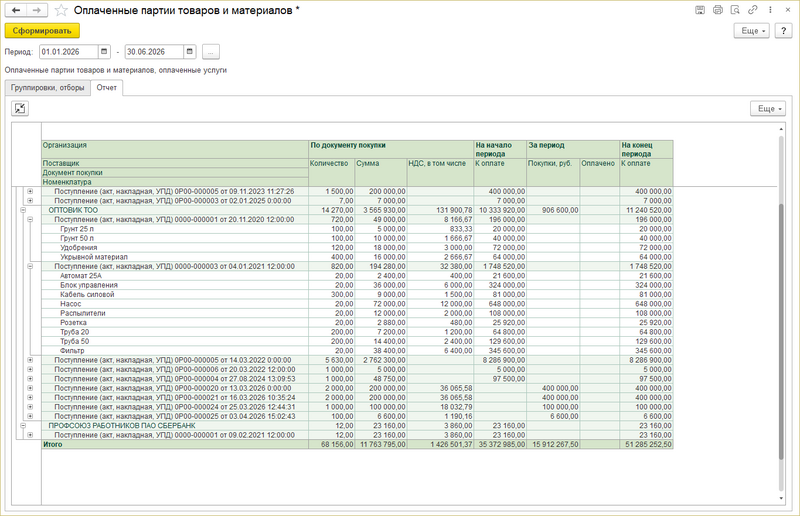Expand document 0Р00-000021 от 16.03.2026
This screenshot has height=516, width=800.
pyautogui.click(x=30, y=398)
